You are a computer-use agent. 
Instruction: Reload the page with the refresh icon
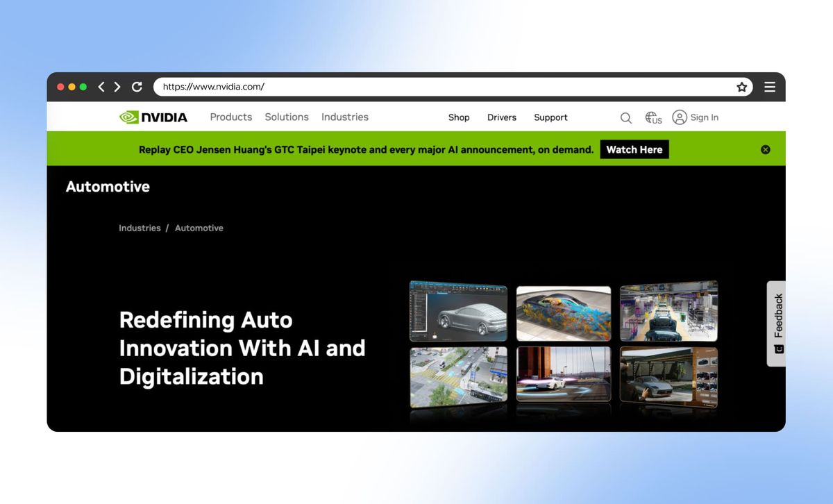point(137,87)
